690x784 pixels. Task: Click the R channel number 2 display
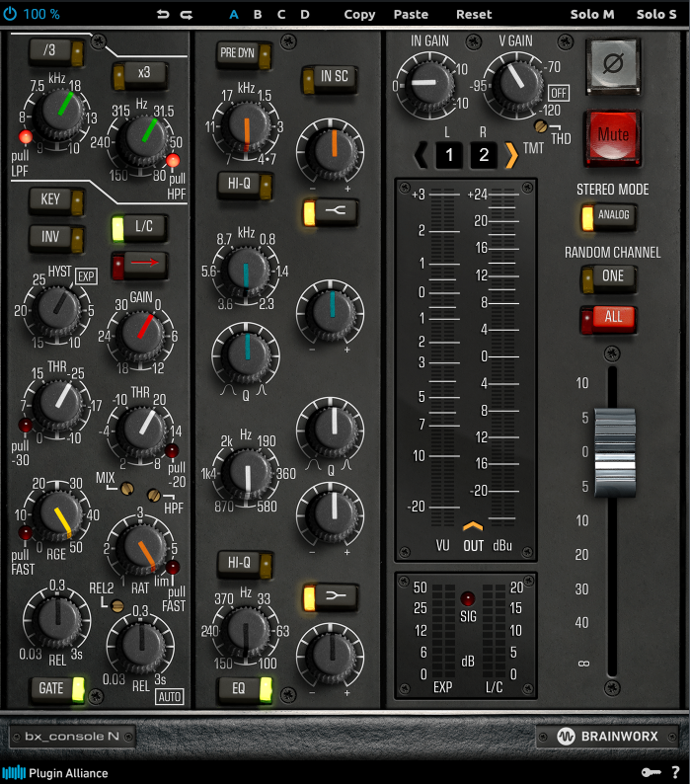click(x=484, y=154)
